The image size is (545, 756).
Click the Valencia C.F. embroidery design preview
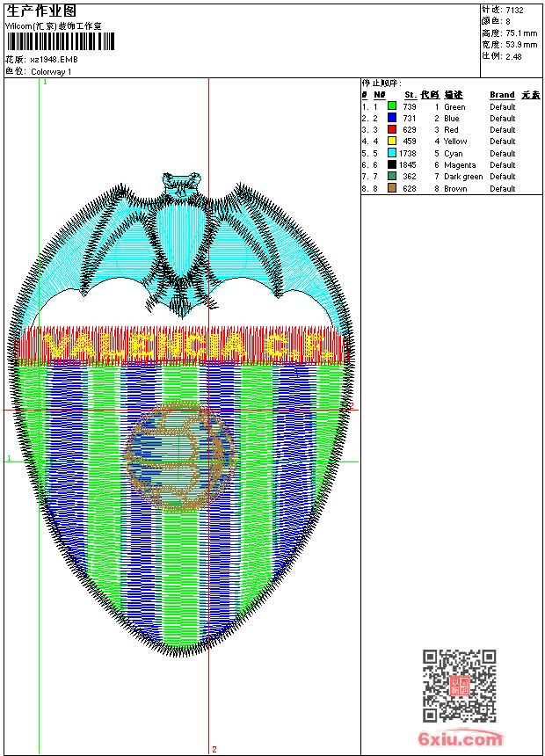pos(181,414)
